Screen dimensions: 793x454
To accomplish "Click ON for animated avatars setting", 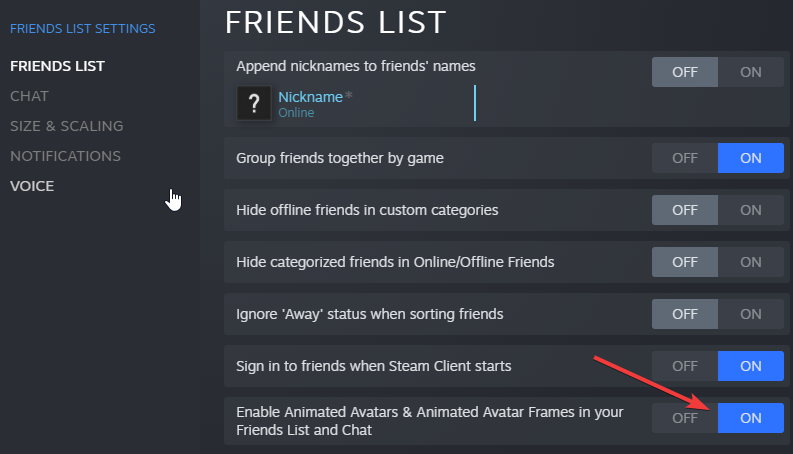I will pos(751,418).
